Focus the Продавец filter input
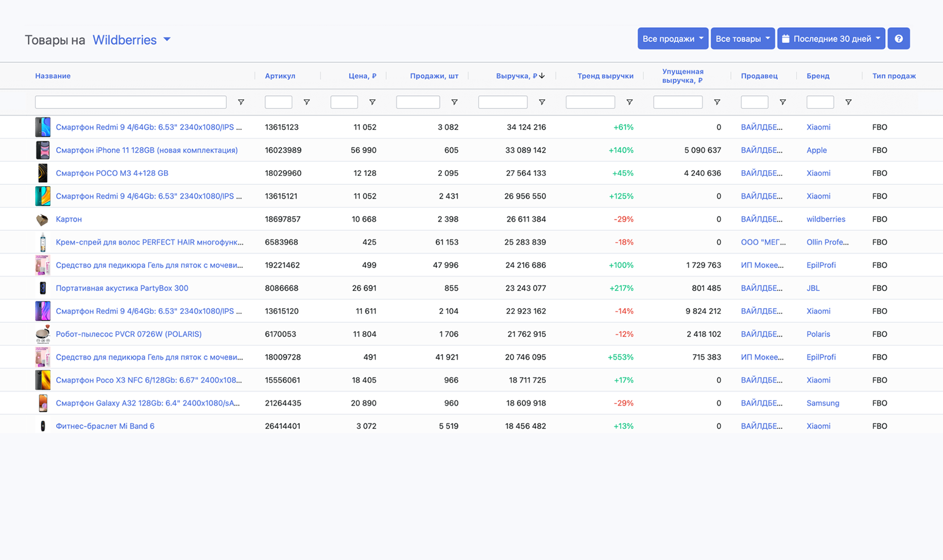 click(x=755, y=102)
